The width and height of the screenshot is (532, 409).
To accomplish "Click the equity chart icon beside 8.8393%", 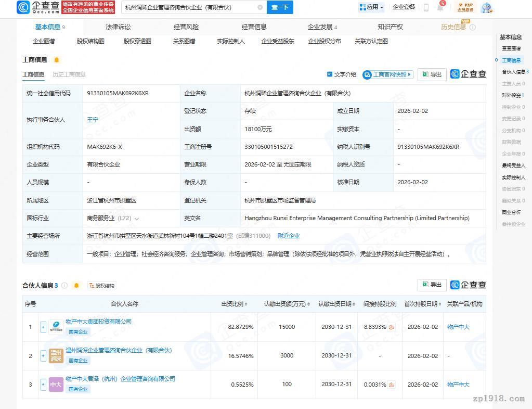I will click(391, 327).
